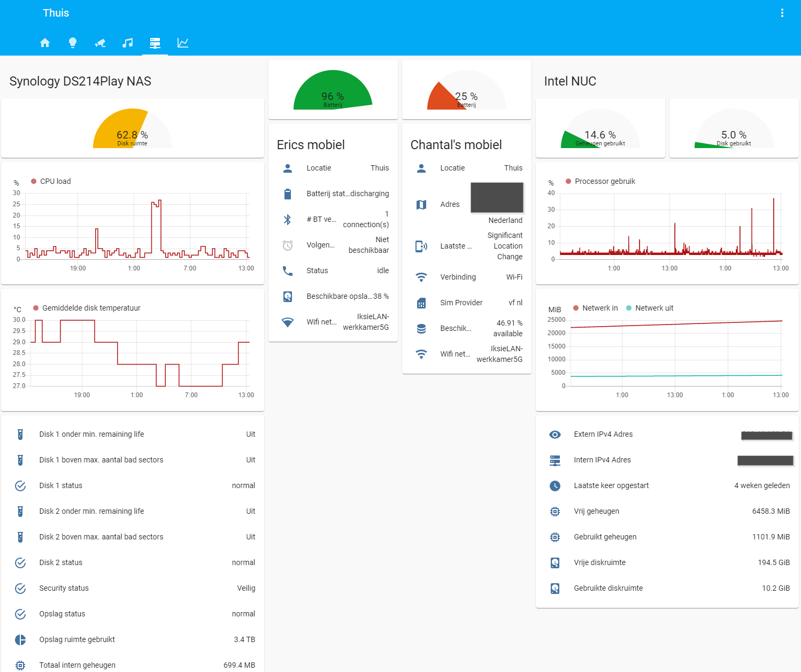Open the history graph tab

pyautogui.click(x=182, y=43)
